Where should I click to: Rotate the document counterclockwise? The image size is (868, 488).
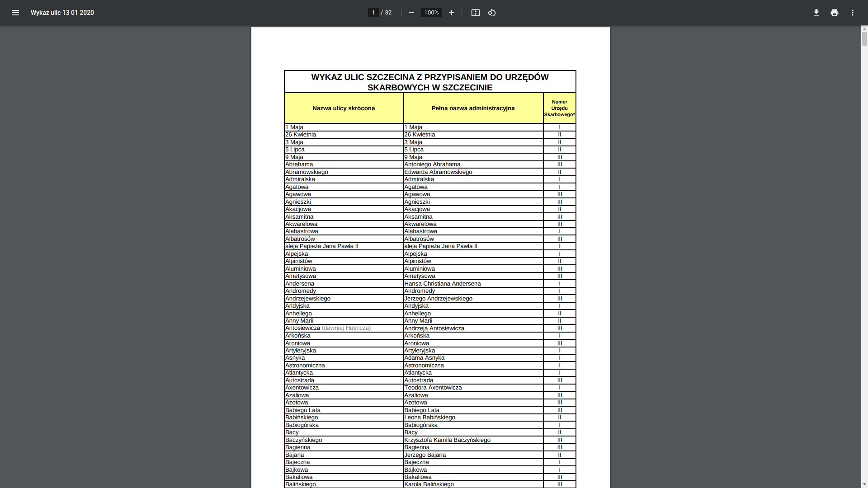(492, 13)
